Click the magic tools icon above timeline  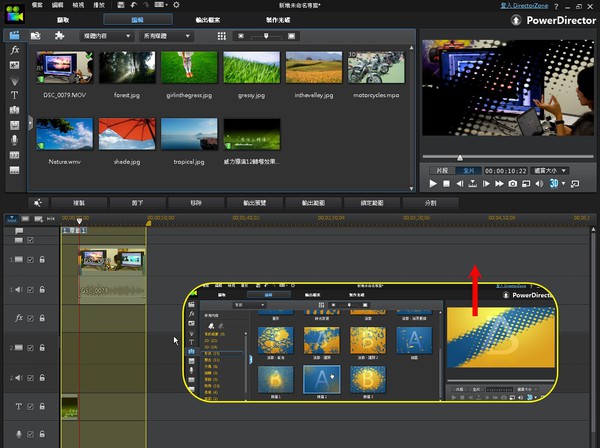point(38,202)
